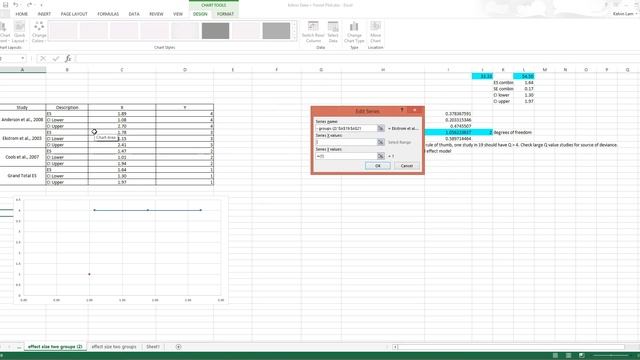This screenshot has height=360, width=640.
Task: Click the Series name input field
Action: (x=346, y=128)
